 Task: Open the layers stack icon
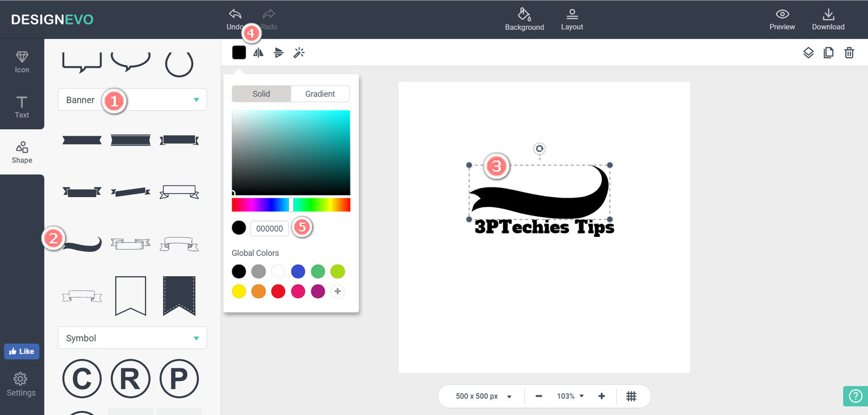pyautogui.click(x=808, y=53)
